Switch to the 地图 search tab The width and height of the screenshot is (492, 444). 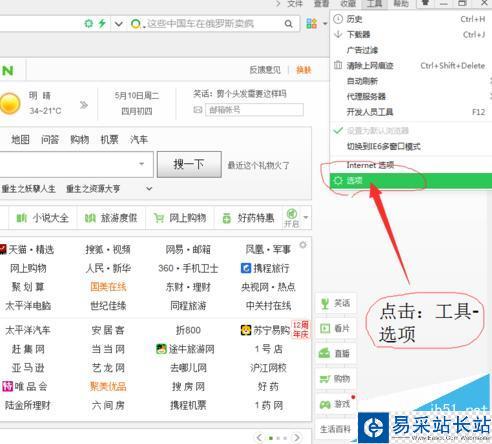pos(20,139)
